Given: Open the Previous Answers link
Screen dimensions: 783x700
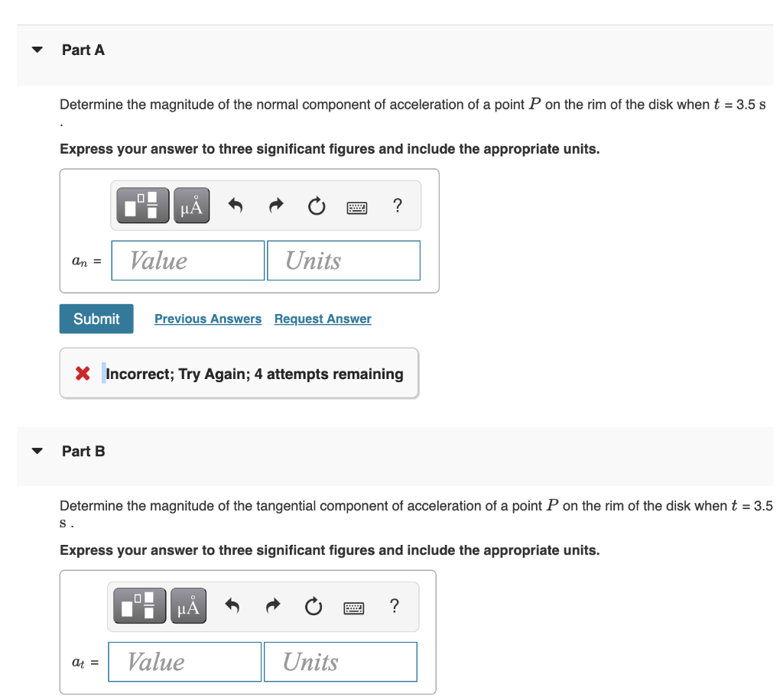Looking at the screenshot, I should (208, 319).
